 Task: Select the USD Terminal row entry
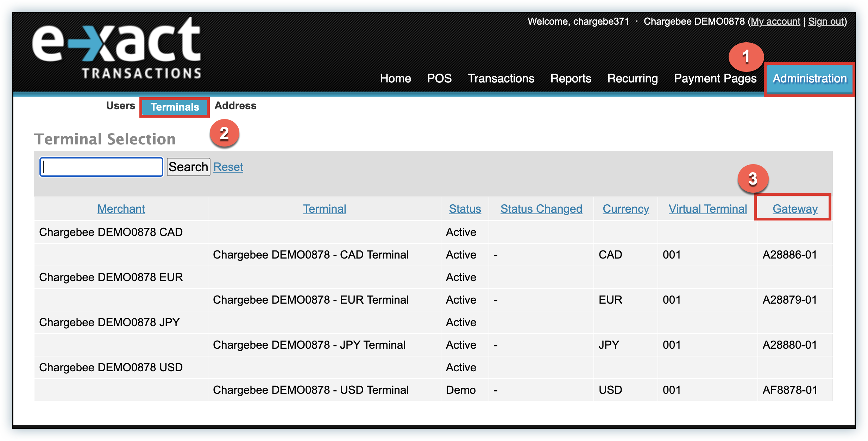click(x=310, y=390)
